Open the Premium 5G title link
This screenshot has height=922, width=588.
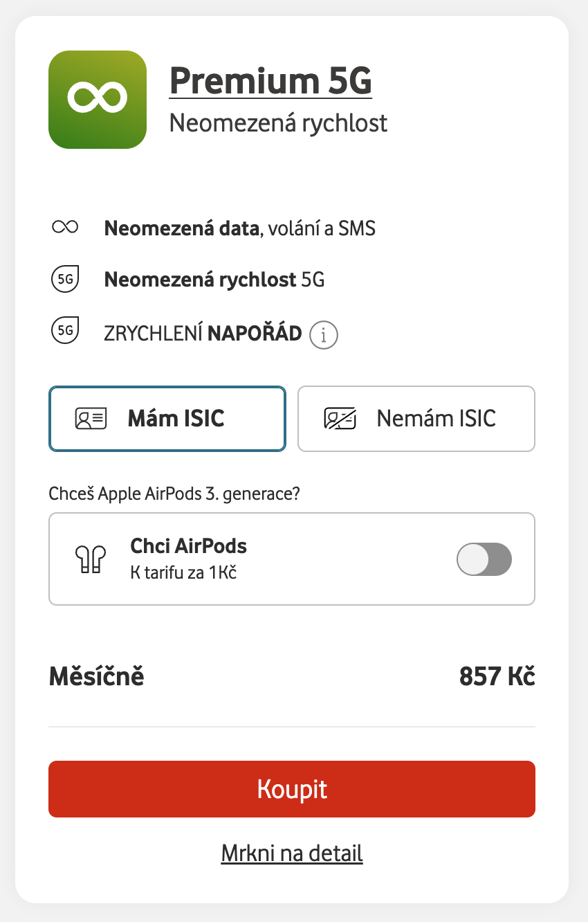point(270,81)
